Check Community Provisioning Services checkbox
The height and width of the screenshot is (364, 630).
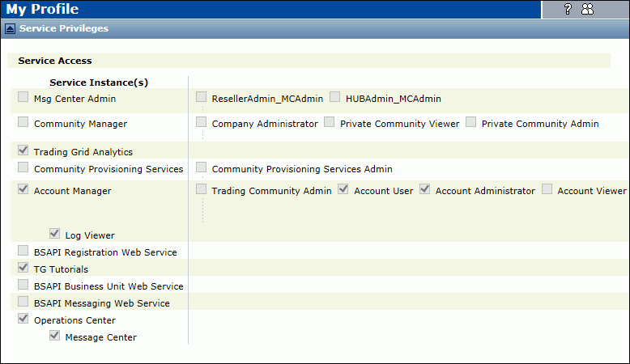click(23, 168)
